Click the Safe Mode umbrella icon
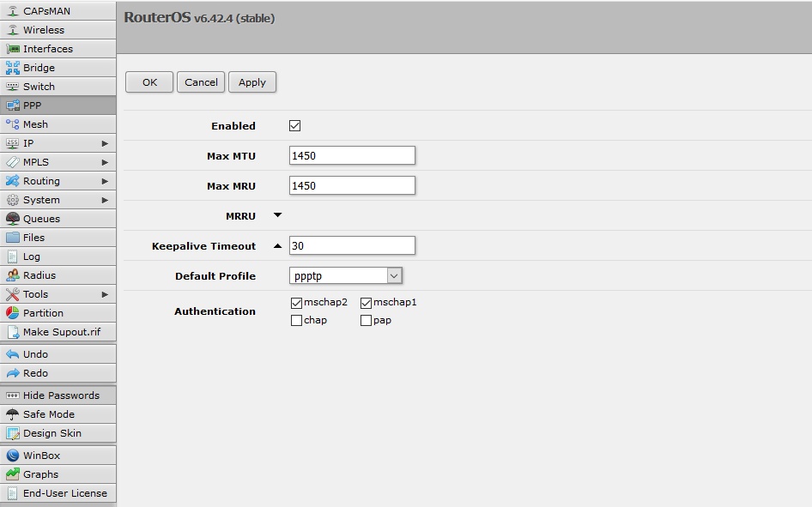 click(13, 414)
